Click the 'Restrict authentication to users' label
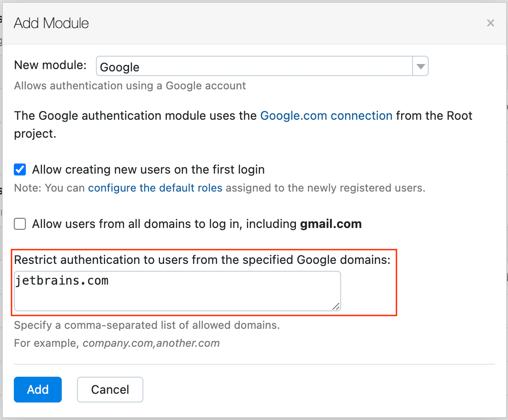The height and width of the screenshot is (420, 508). click(202, 260)
